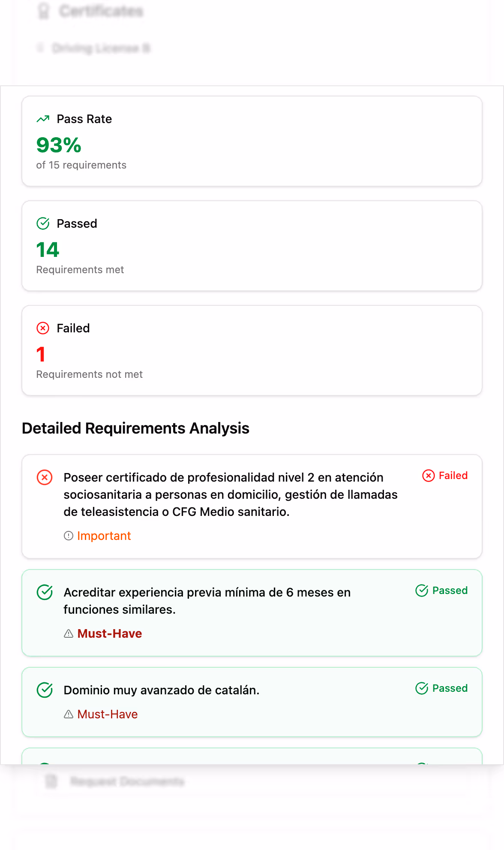The width and height of the screenshot is (504, 850).
Task: Expand the Passed requirements summary card
Action: [252, 246]
